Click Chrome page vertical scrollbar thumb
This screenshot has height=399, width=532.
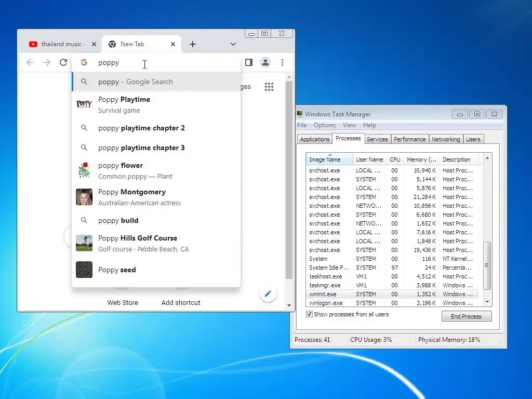(289, 180)
